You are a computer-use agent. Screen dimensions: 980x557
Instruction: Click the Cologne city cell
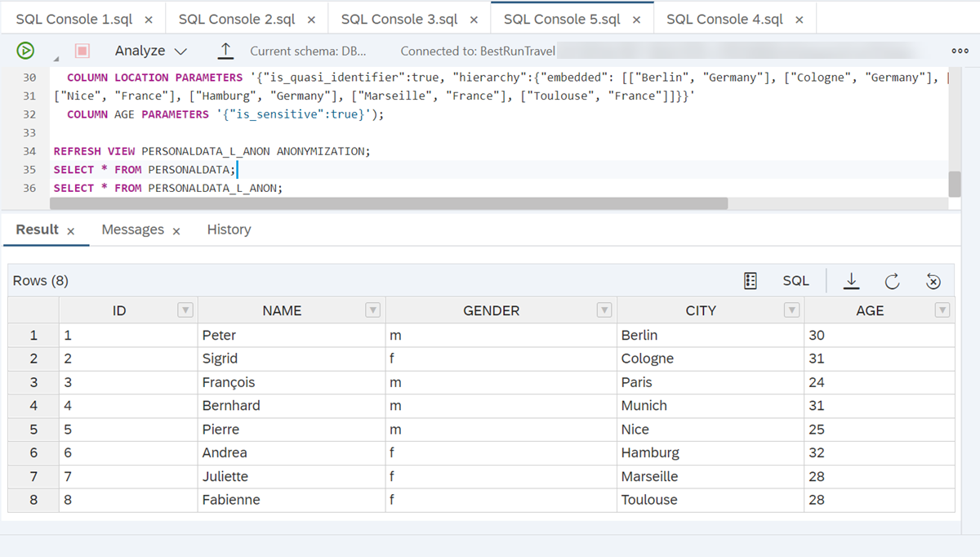pyautogui.click(x=710, y=359)
